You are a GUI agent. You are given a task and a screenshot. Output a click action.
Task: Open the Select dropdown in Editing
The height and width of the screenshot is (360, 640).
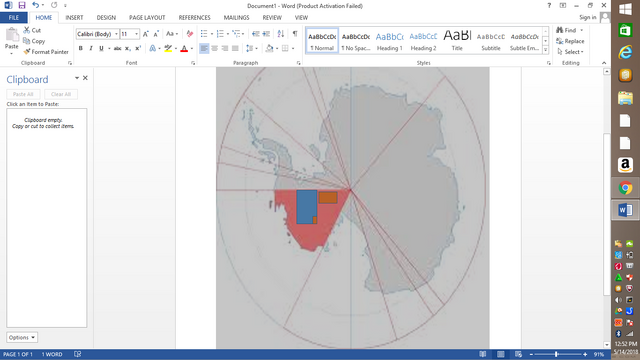point(570,52)
